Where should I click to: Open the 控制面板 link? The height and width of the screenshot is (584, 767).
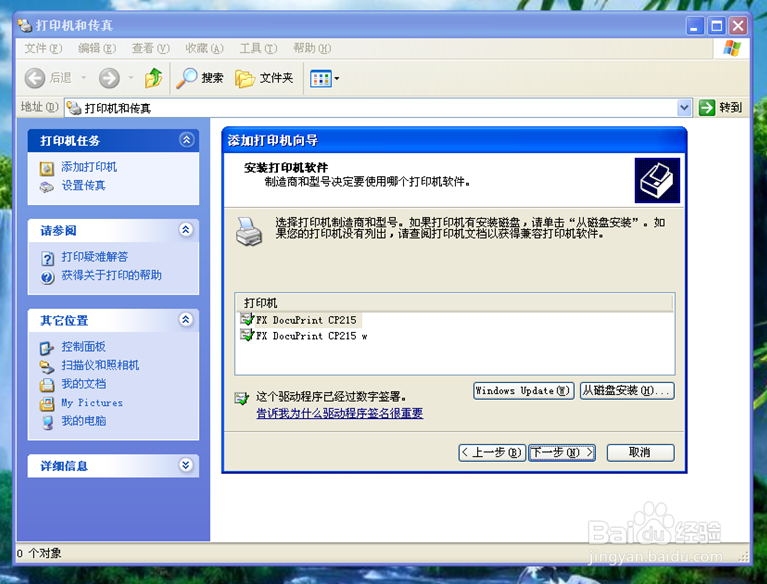[84, 347]
